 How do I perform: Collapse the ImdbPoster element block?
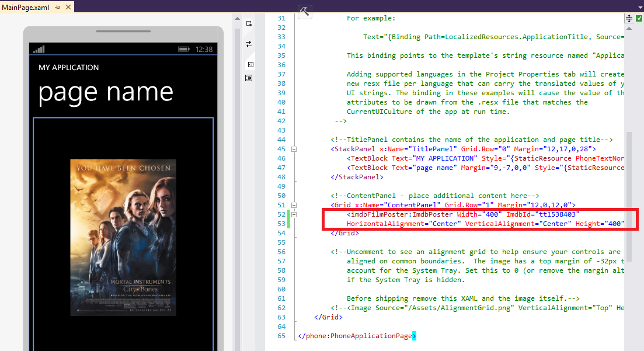pos(294,214)
